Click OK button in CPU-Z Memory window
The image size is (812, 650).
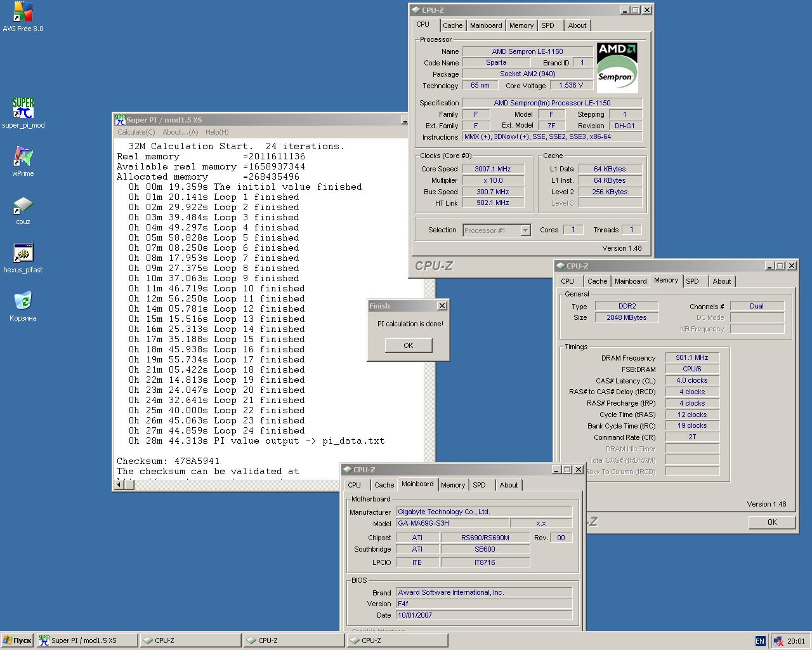772,522
